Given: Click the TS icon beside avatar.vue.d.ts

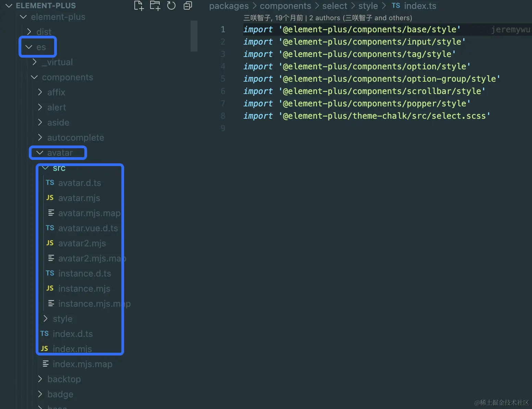Looking at the screenshot, I should click(50, 228).
